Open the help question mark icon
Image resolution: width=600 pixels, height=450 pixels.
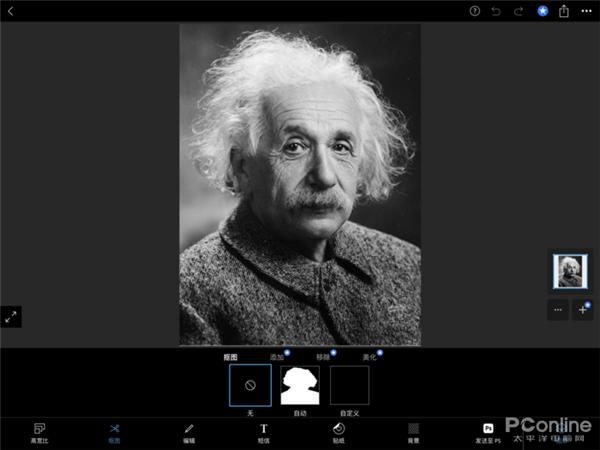tap(474, 11)
